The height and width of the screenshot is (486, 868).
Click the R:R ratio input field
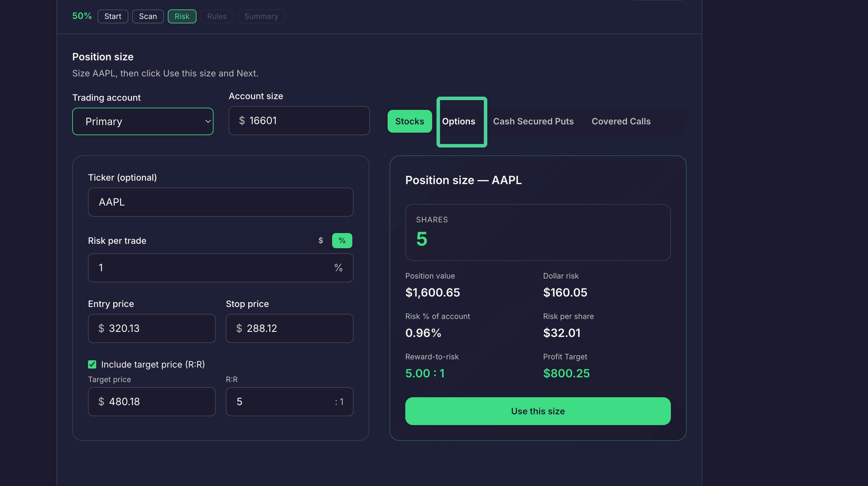pyautogui.click(x=290, y=402)
